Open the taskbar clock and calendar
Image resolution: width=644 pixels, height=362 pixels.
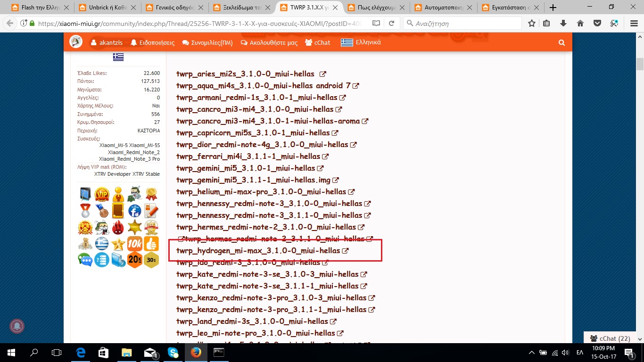603,352
